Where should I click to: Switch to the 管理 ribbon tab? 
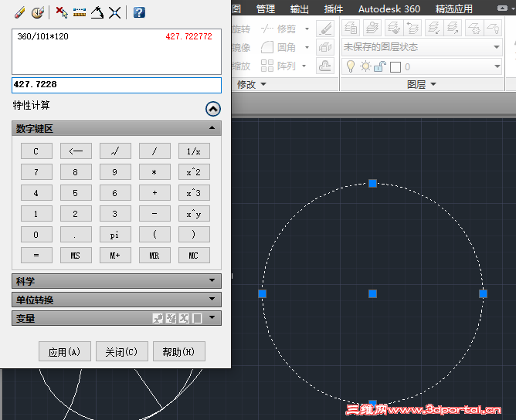[266, 9]
